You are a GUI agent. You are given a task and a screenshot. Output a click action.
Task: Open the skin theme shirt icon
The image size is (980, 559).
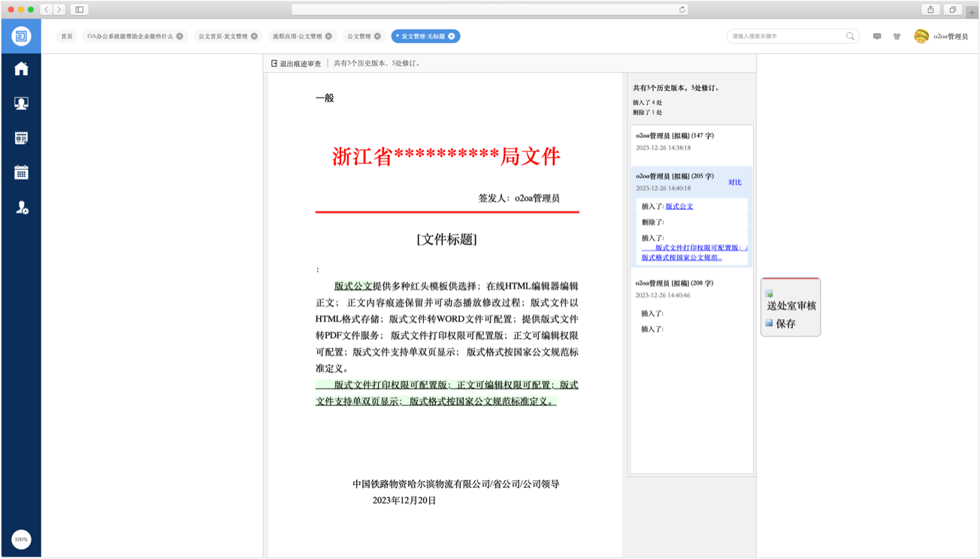(x=897, y=36)
